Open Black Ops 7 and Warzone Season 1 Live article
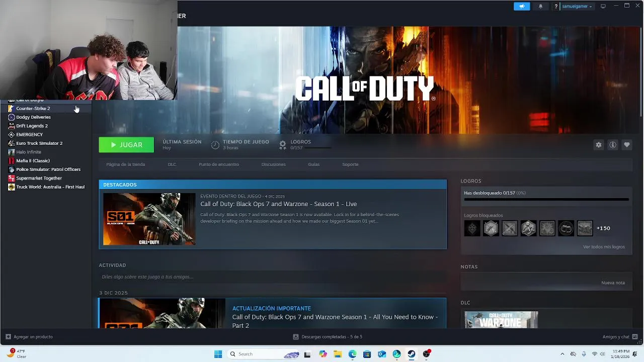 [278, 204]
